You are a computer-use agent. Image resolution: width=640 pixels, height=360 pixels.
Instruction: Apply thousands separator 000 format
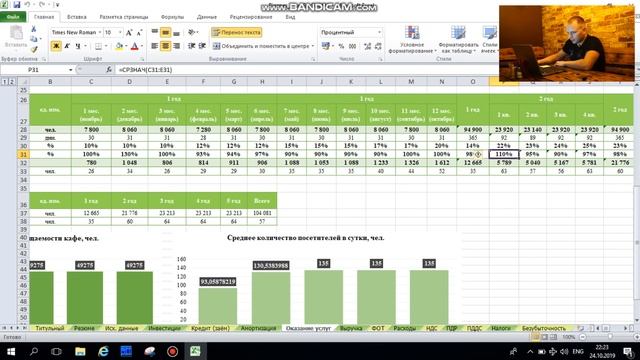[353, 47]
